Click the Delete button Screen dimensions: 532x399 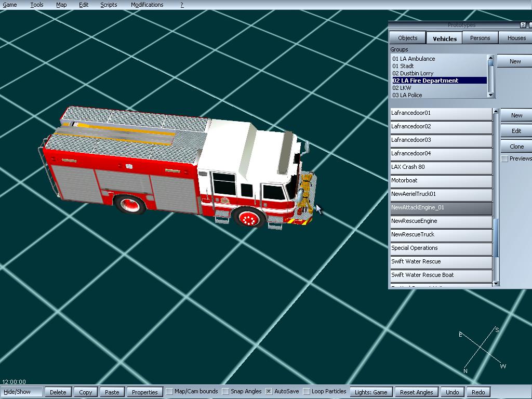pos(58,392)
